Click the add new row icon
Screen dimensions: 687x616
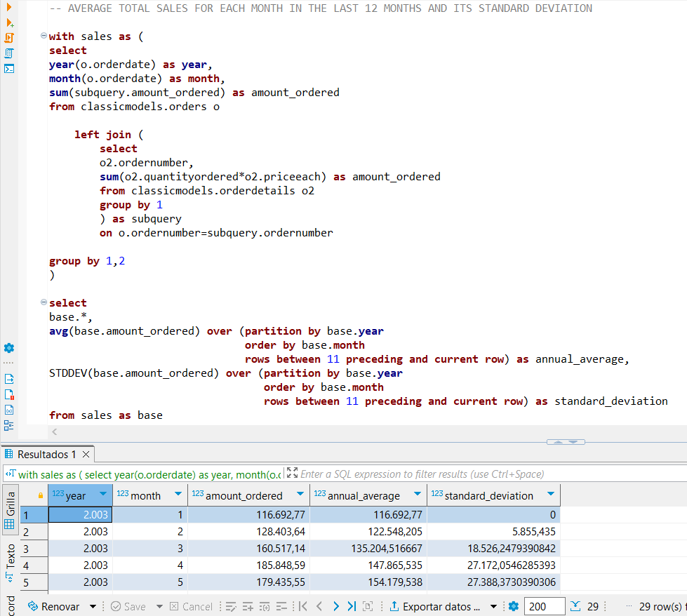(248, 606)
